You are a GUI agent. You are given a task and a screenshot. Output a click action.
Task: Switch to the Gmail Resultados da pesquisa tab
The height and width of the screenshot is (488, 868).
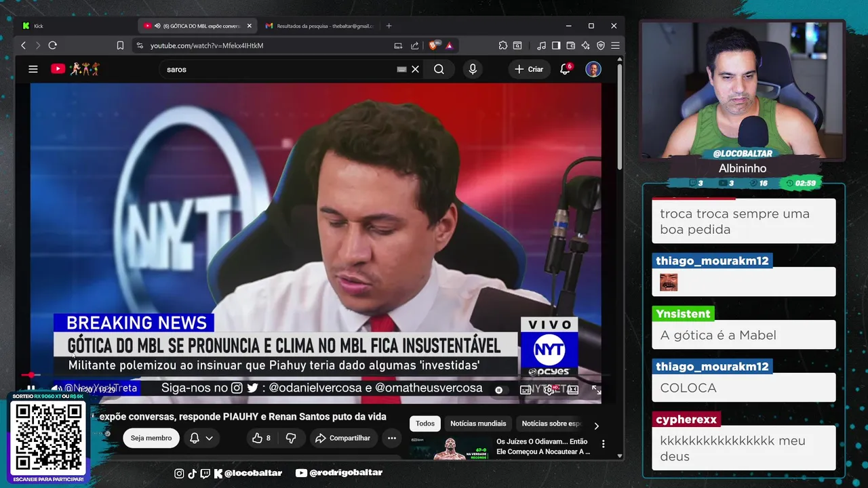click(x=319, y=26)
